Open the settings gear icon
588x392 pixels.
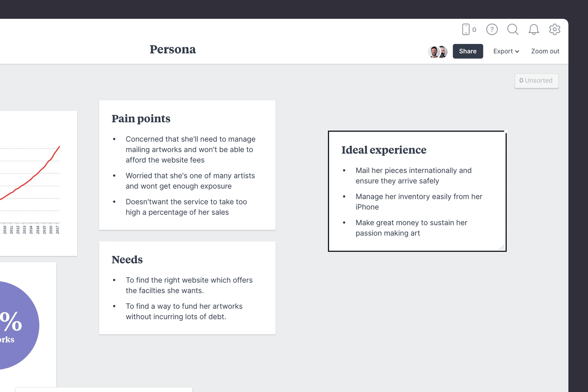pyautogui.click(x=555, y=29)
